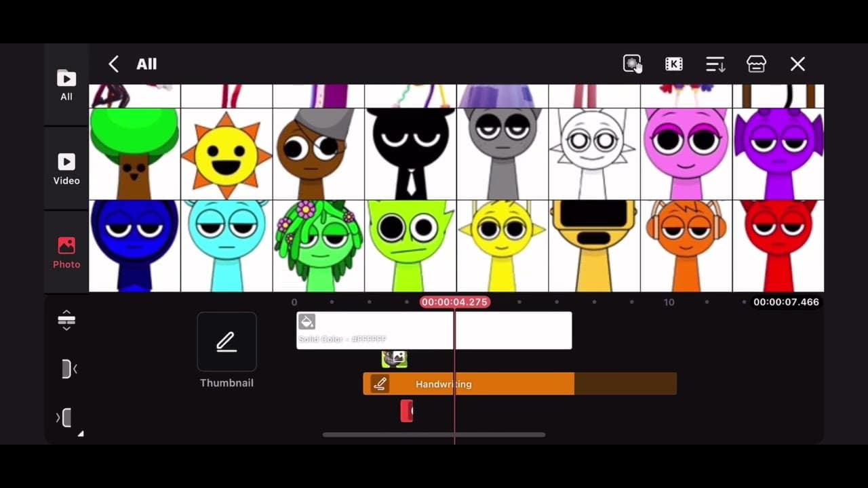Select the cyan character photo
Screen dimensions: 868x488
tap(226, 246)
